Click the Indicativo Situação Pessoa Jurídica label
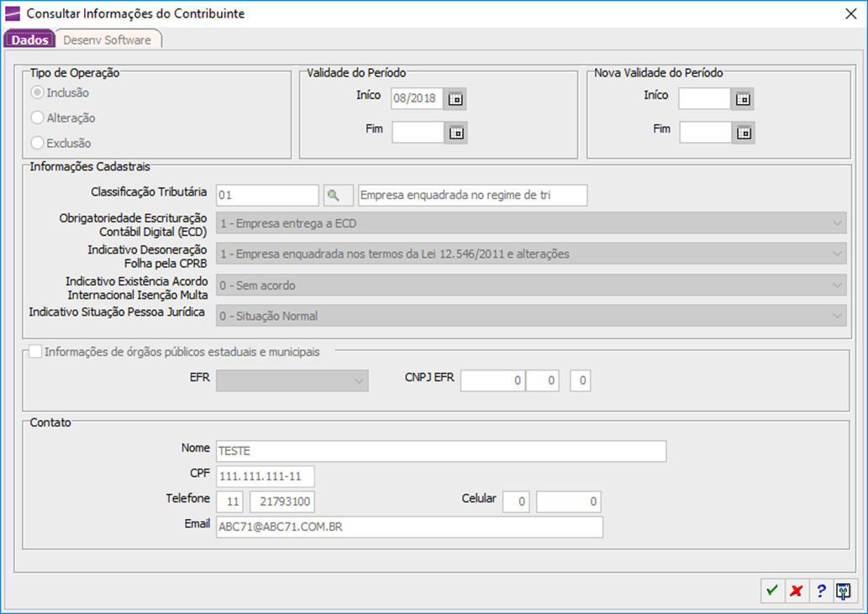This screenshot has height=614, width=868. (117, 312)
